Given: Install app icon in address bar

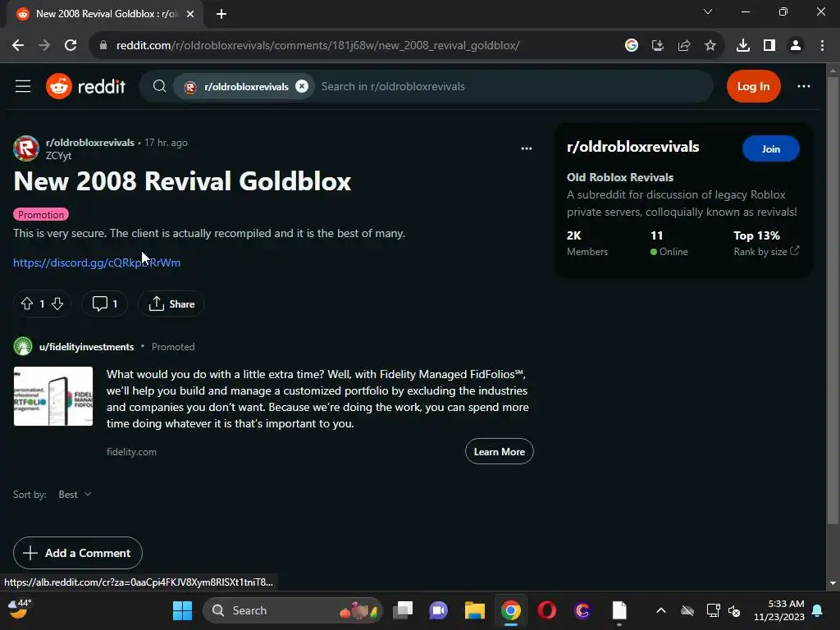Looking at the screenshot, I should (x=658, y=45).
